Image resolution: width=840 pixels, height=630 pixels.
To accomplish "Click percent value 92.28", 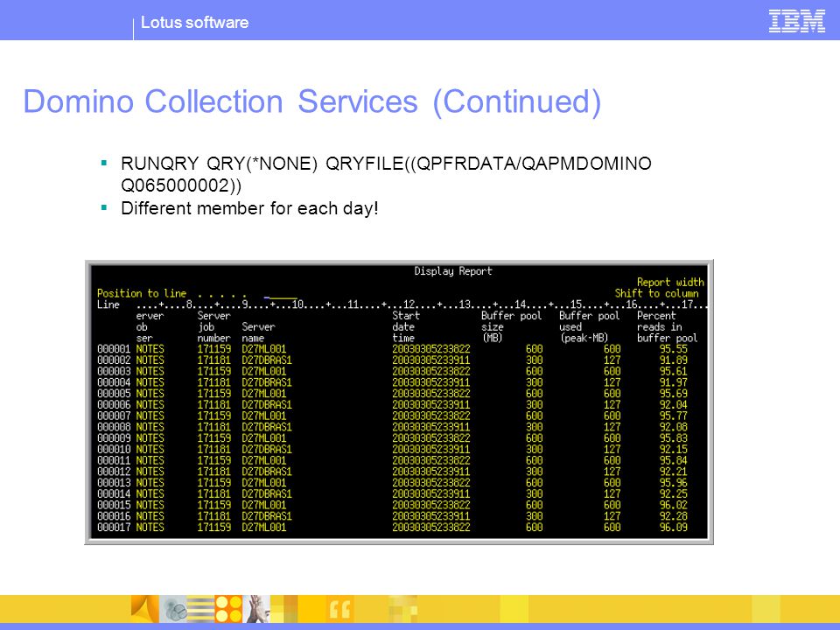I will 673,516.
